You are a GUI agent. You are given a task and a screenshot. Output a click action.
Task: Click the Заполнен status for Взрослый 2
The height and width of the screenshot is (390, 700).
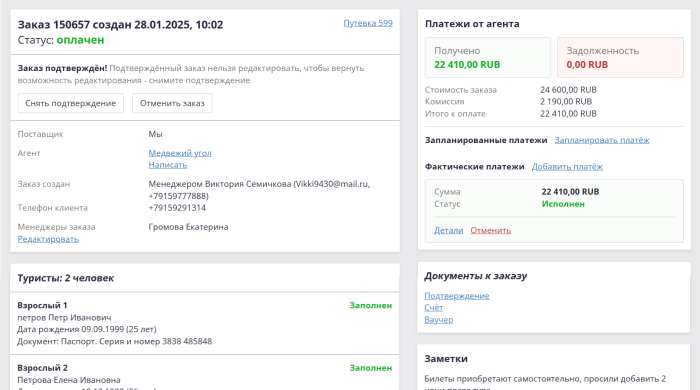tap(371, 368)
